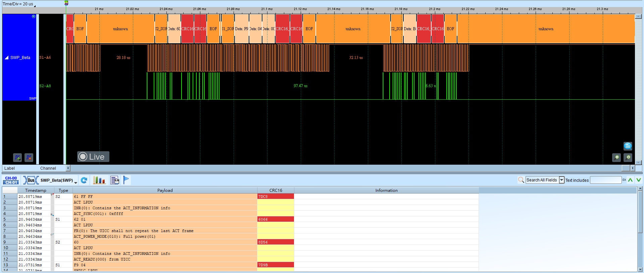644x273 pixels.
Task: Toggle the Live capture button
Action: tap(93, 157)
